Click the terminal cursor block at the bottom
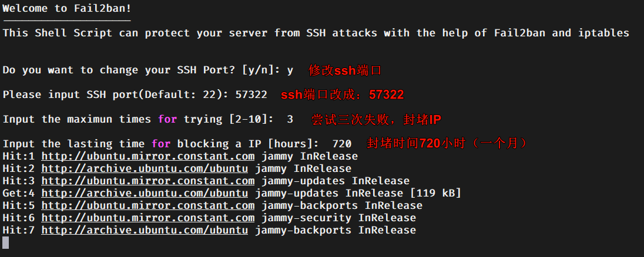The image size is (644, 257). click(x=5, y=243)
